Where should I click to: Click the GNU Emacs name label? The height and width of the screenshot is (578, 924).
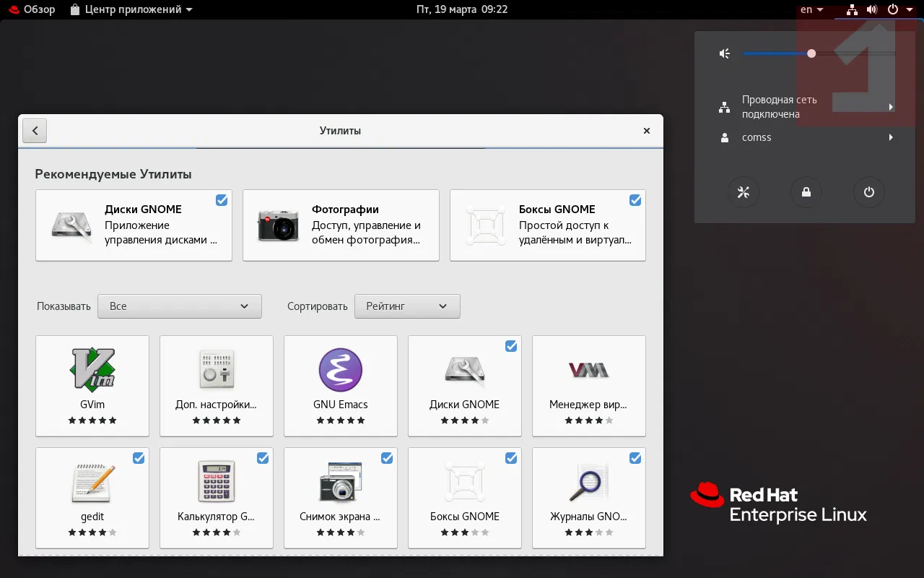(x=341, y=405)
